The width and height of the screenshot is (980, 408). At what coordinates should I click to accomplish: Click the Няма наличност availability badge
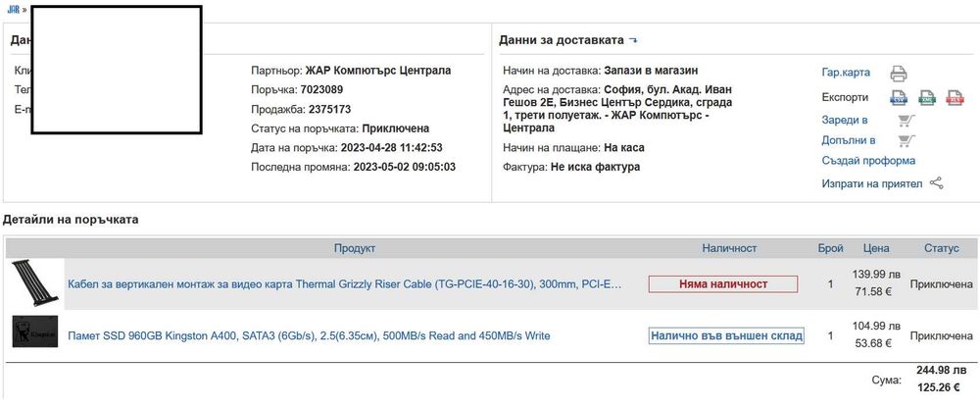[723, 284]
